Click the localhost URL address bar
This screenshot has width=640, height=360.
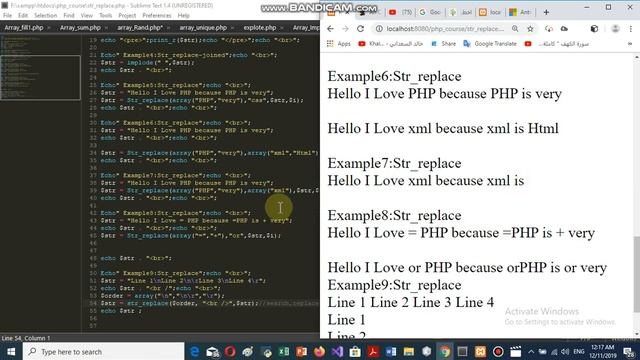(x=445, y=29)
